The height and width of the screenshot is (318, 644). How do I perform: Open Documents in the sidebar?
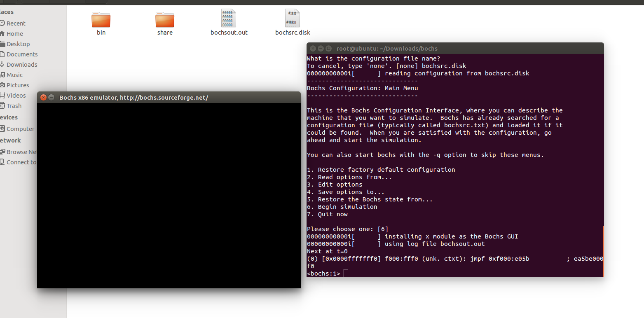point(22,54)
